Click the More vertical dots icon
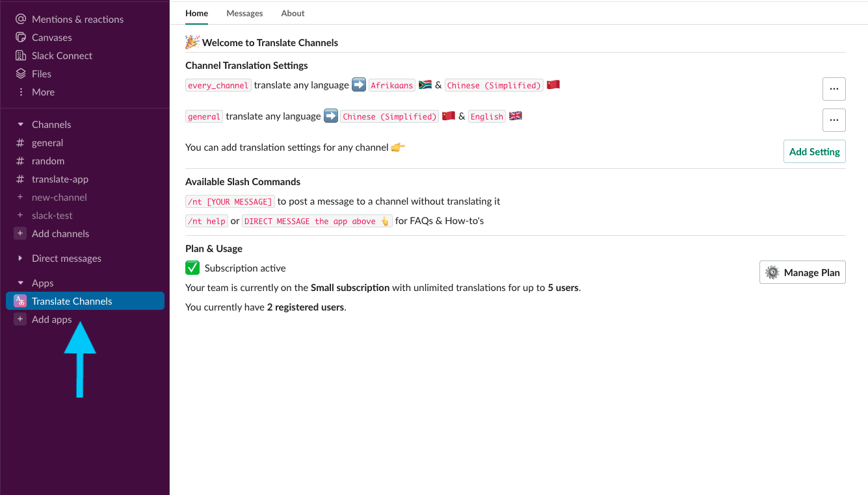 pyautogui.click(x=20, y=92)
